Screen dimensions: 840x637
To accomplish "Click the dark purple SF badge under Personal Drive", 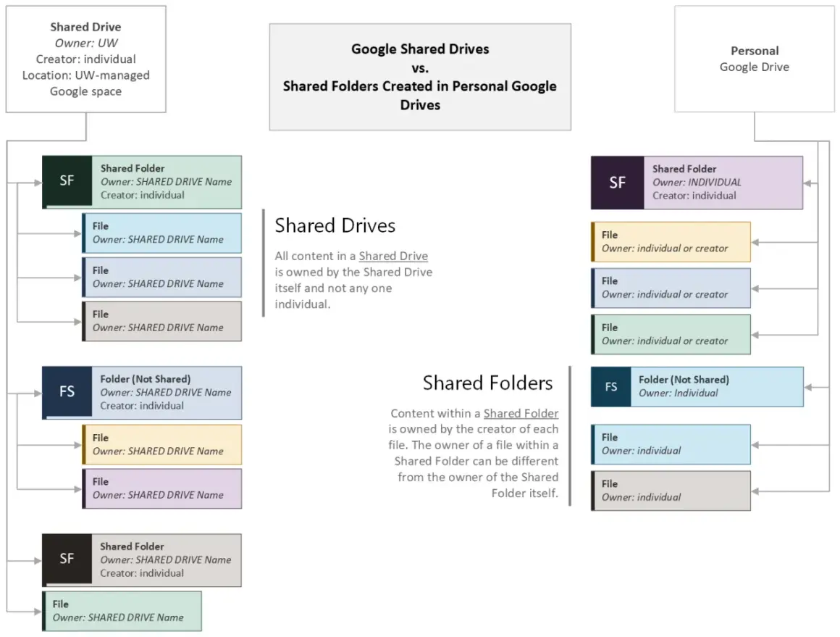I will pyautogui.click(x=617, y=183).
